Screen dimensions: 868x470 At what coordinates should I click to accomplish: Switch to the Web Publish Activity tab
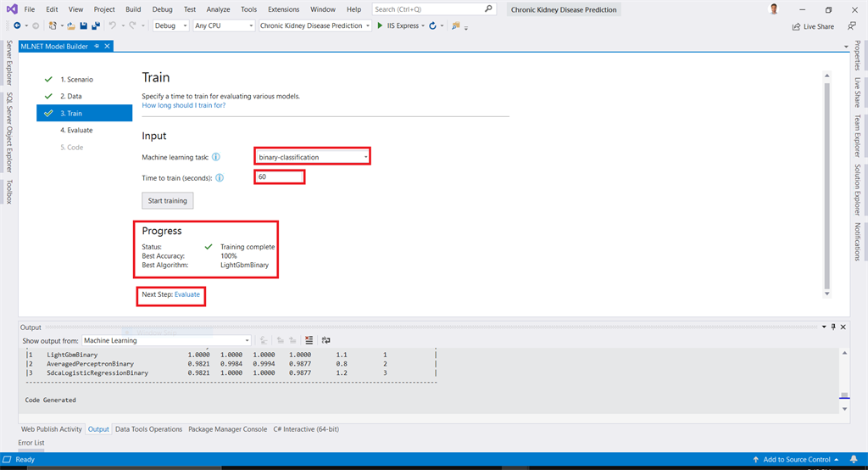(x=52, y=429)
